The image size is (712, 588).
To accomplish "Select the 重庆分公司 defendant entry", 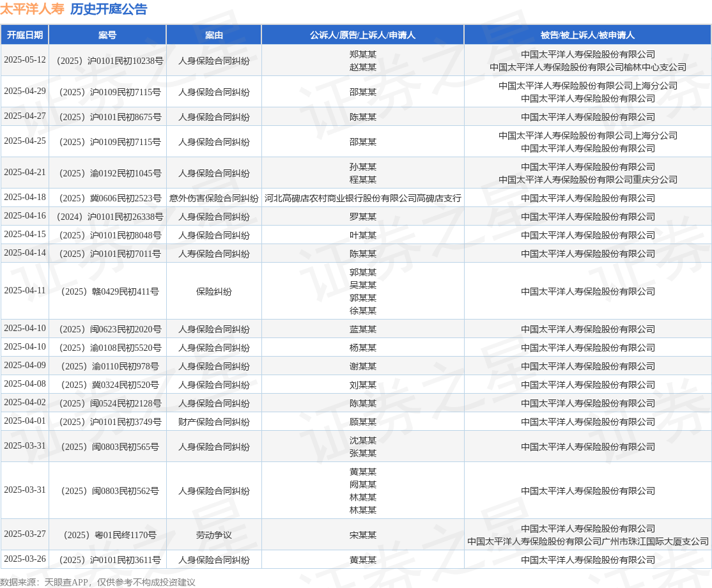I will pos(587,180).
